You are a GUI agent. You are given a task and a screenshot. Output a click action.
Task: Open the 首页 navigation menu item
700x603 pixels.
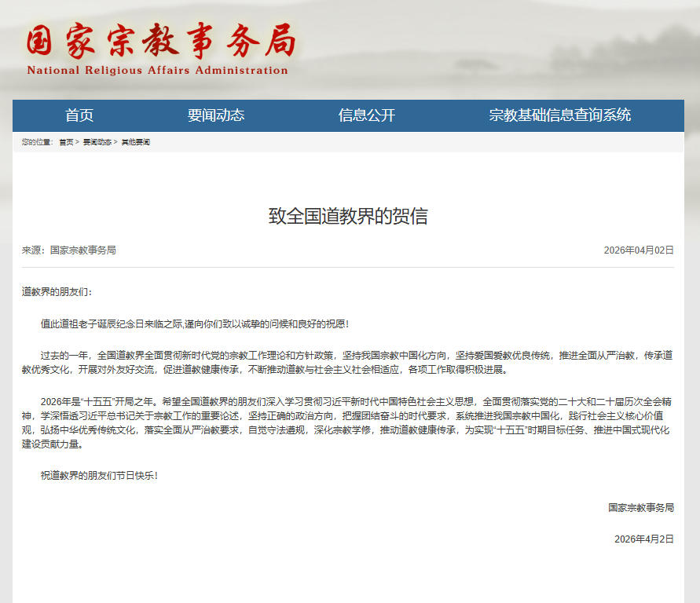pyautogui.click(x=81, y=115)
